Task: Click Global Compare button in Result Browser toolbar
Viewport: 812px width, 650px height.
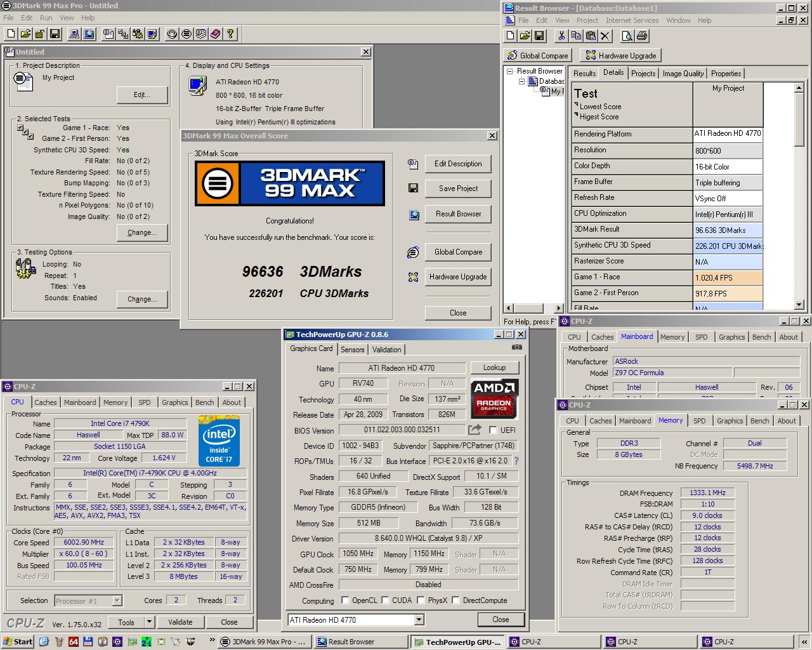Action: pos(538,55)
